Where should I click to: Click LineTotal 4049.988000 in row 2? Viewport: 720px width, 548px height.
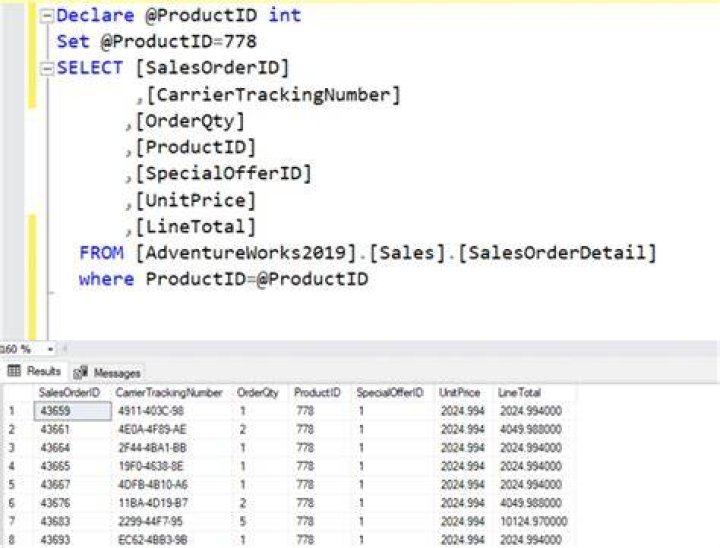click(x=531, y=429)
